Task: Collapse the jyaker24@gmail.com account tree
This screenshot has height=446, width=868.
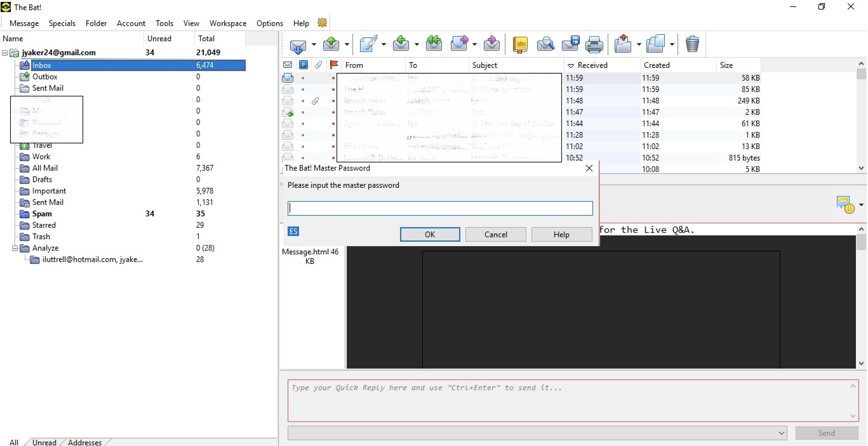Action: click(5, 53)
